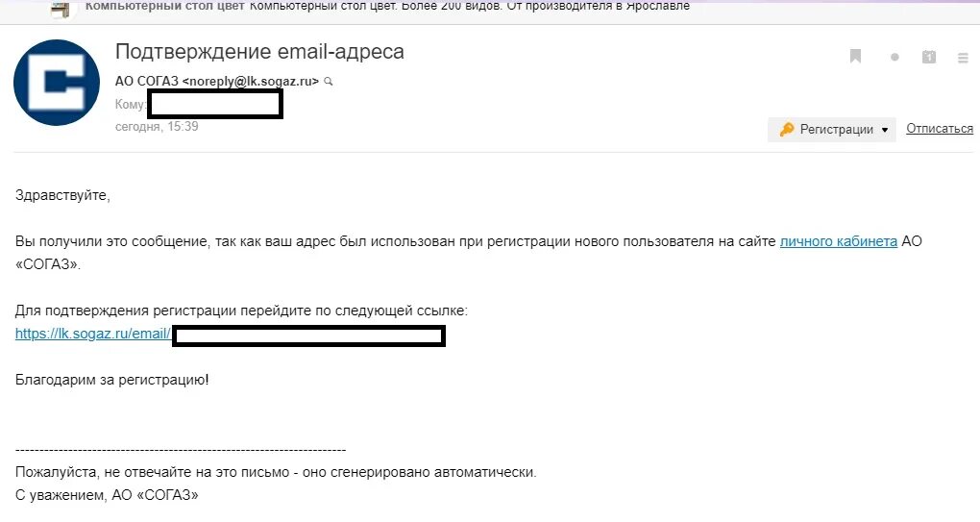Viewport: 980px width, 522px height.
Task: Click the Благодарим за регистрацию text
Action: click(111, 380)
